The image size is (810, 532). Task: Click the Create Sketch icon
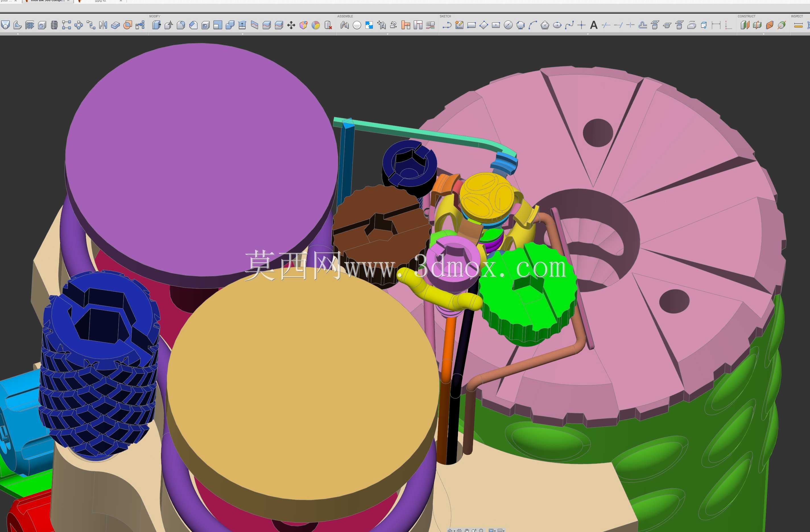[459, 25]
